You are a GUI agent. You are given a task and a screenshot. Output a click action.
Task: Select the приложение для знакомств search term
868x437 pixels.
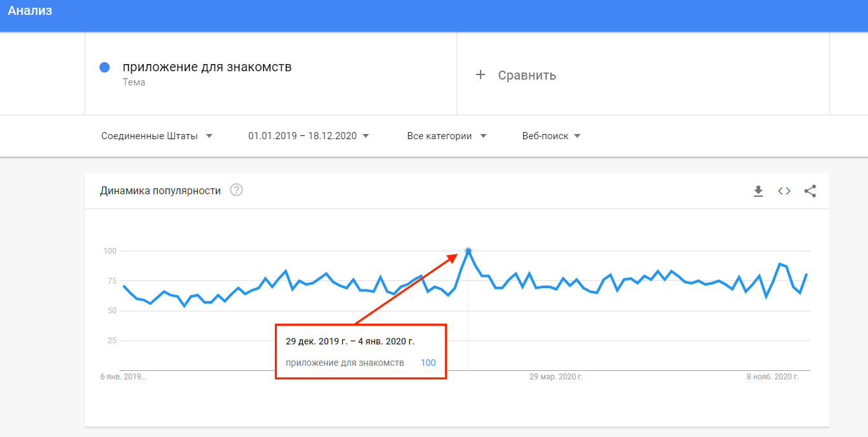(207, 67)
